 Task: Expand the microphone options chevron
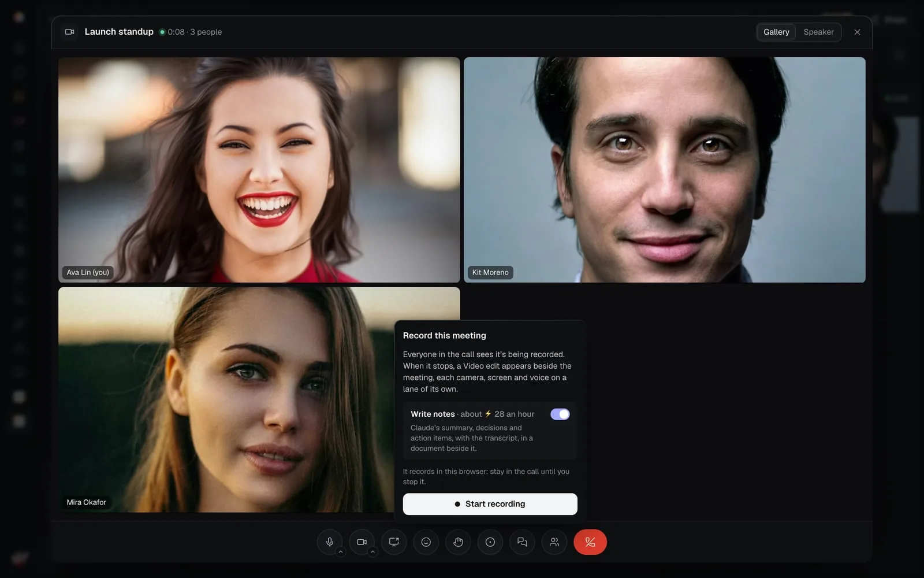click(341, 552)
